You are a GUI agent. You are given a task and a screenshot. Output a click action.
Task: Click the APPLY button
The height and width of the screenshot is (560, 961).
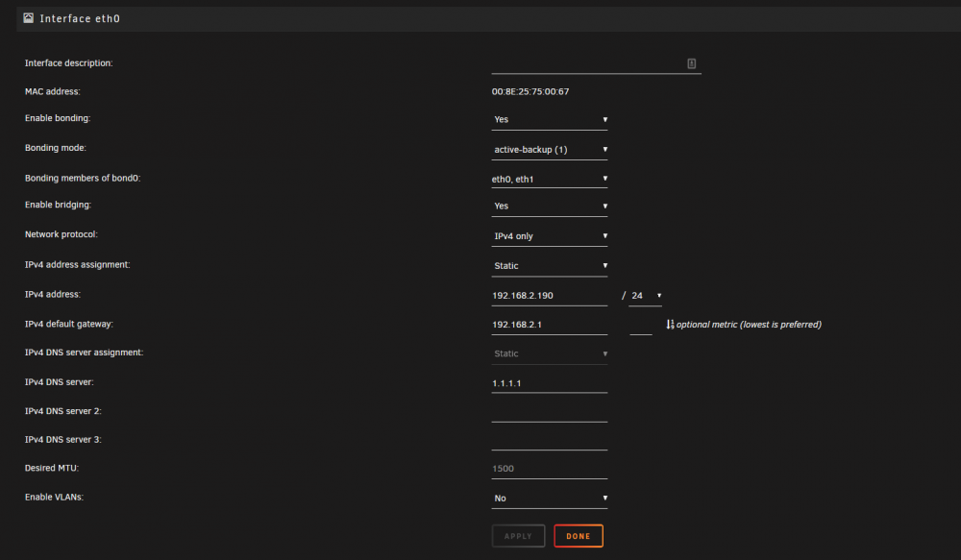(x=518, y=536)
